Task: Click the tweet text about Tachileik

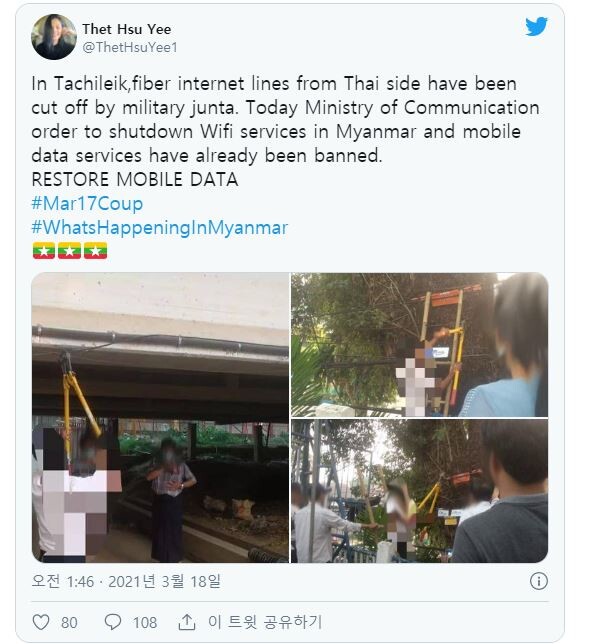Action: pyautogui.click(x=285, y=120)
